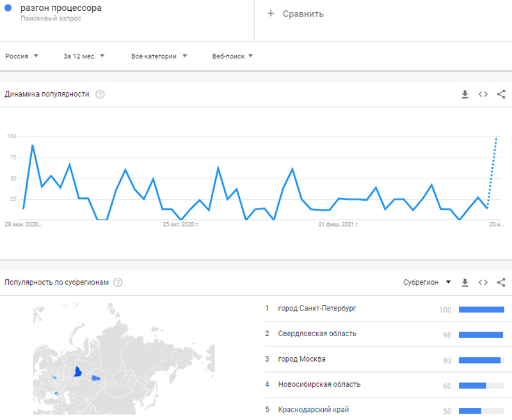The width and height of the screenshot is (512, 420).
Task: Open Свердловская область ranking entry
Action: (317, 334)
